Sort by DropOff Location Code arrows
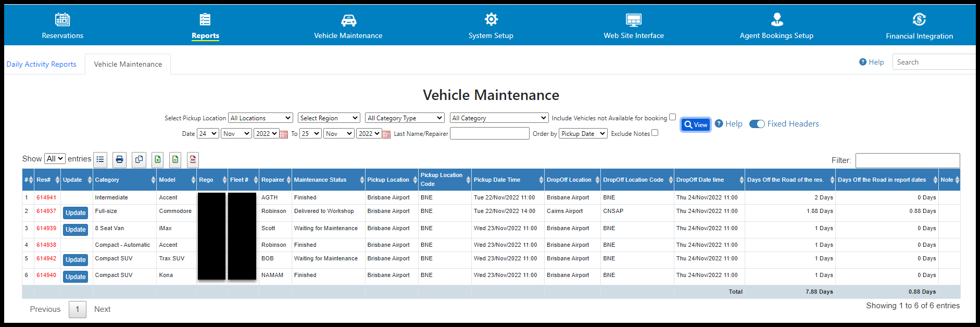This screenshot has height=327, width=980. click(x=671, y=180)
